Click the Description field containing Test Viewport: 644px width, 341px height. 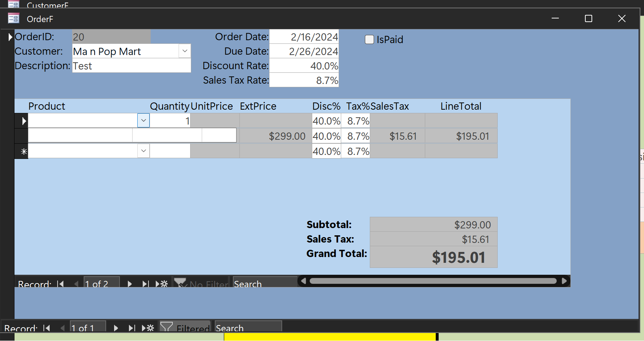point(131,66)
